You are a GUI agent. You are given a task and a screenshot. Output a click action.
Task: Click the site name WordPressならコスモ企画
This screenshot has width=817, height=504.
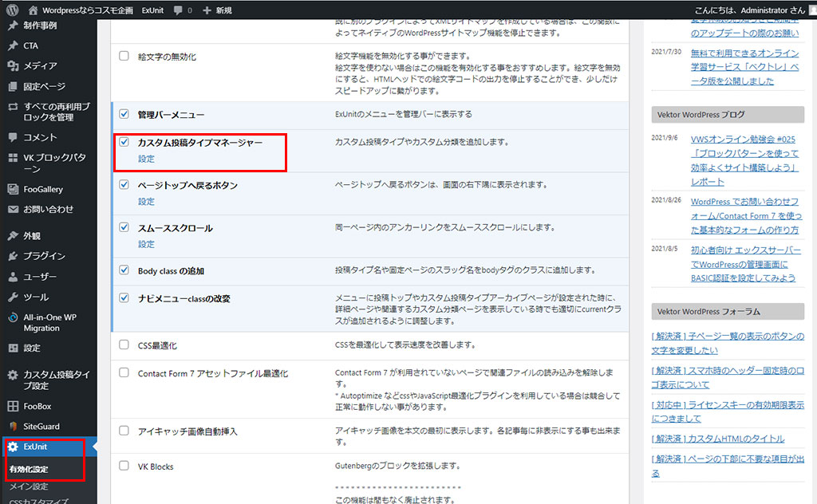[88, 10]
